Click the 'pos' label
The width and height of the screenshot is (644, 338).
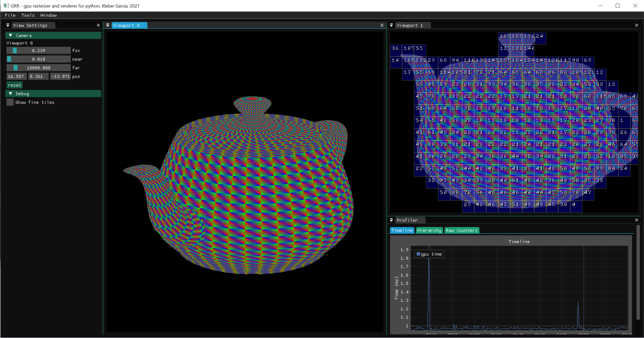point(76,77)
